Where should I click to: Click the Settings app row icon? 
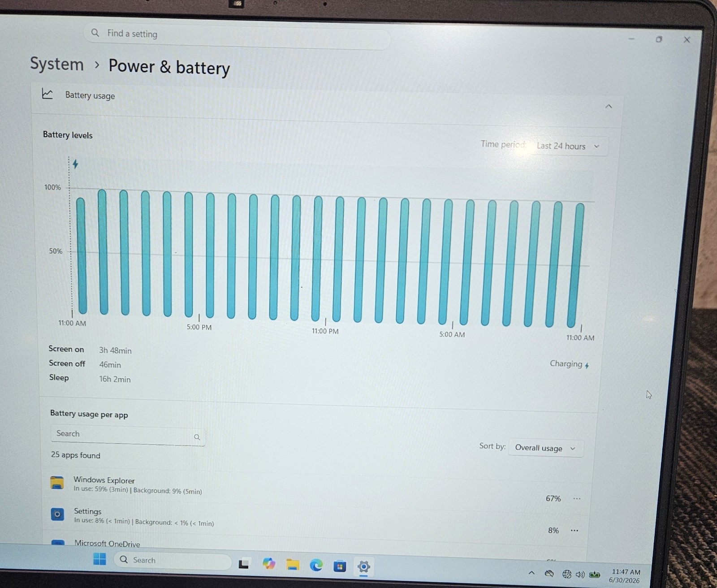pyautogui.click(x=57, y=514)
